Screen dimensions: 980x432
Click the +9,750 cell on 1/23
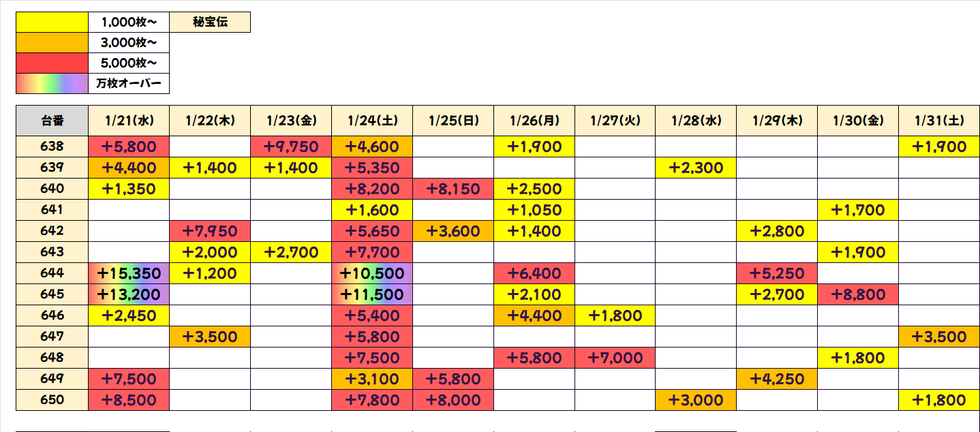pos(291,146)
